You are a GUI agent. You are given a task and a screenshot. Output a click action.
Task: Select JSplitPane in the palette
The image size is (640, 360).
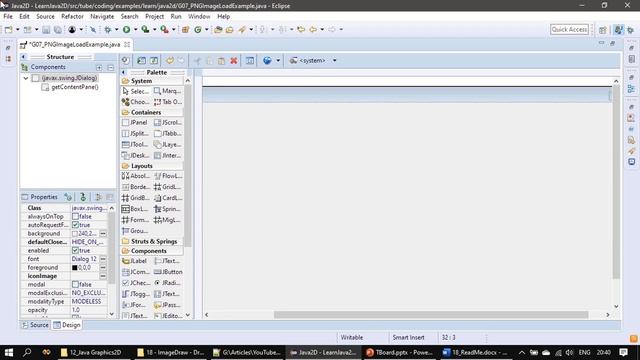coord(136,133)
